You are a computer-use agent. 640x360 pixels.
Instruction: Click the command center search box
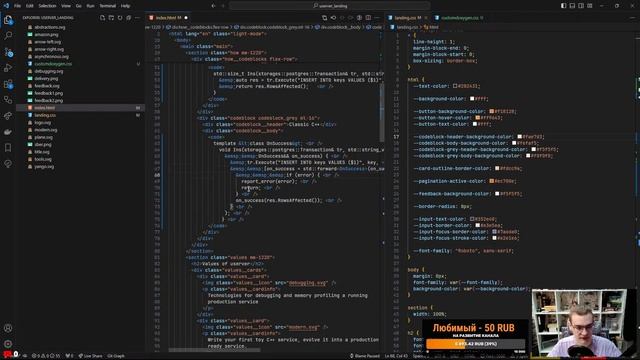tap(329, 6)
